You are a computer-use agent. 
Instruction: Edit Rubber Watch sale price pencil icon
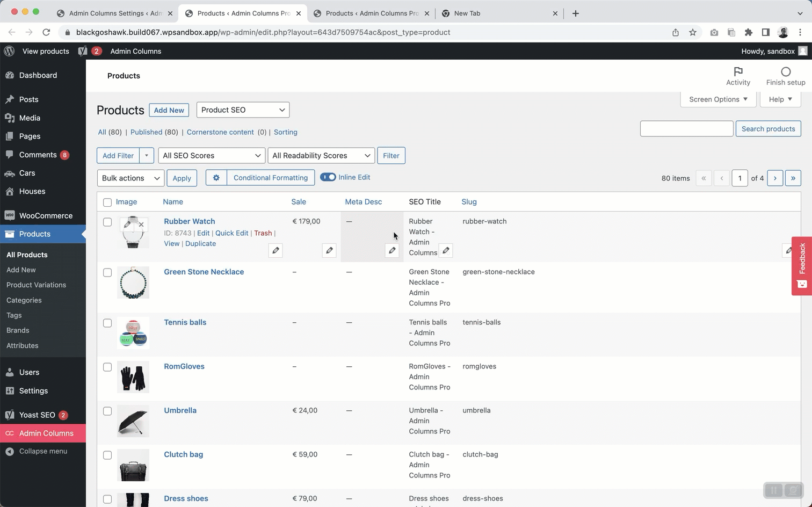329,250
